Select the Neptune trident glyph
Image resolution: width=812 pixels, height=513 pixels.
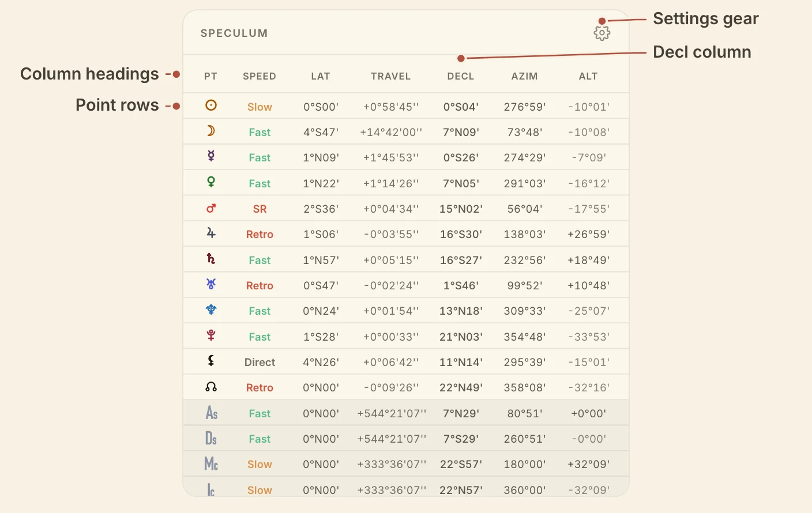pyautogui.click(x=211, y=310)
